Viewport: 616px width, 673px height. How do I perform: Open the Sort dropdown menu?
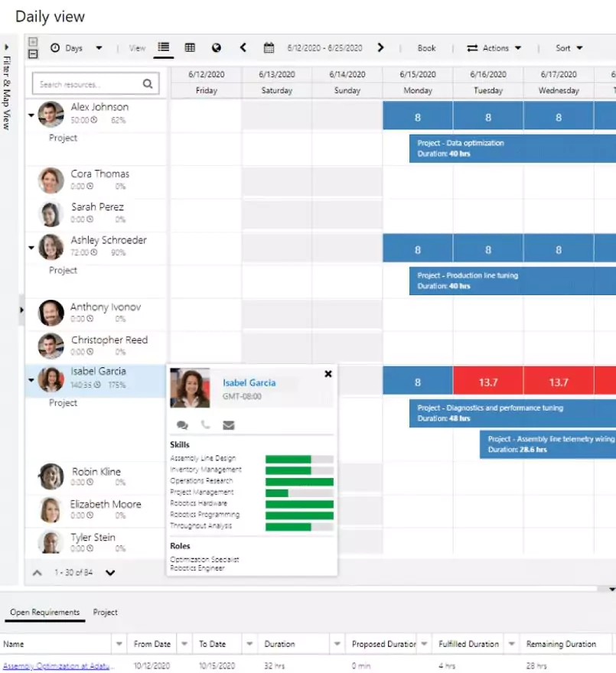[569, 48]
